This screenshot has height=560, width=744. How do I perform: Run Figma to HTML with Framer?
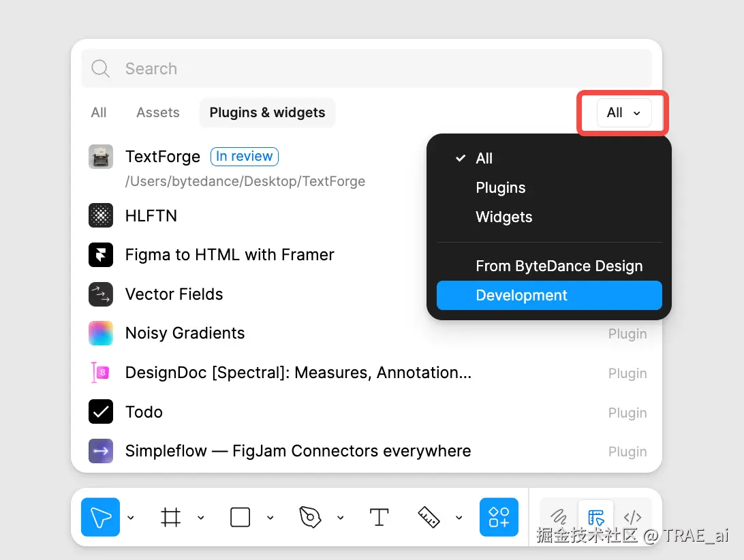230,255
